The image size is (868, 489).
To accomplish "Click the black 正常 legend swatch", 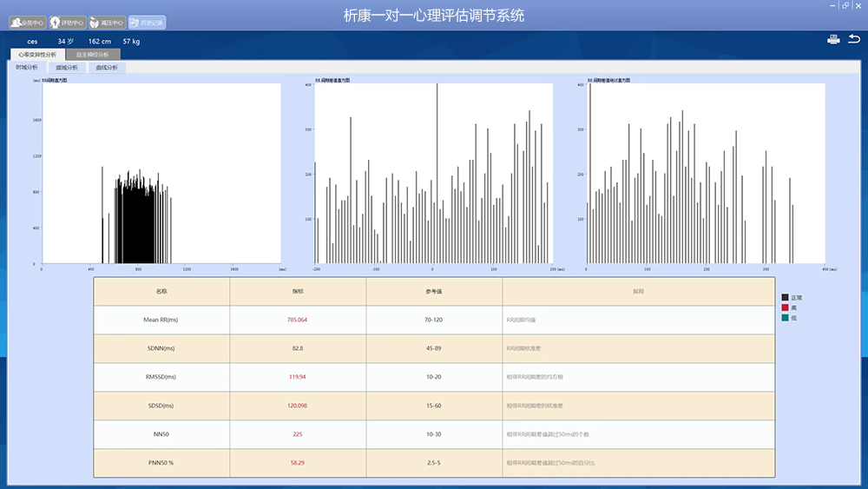I will [x=786, y=297].
